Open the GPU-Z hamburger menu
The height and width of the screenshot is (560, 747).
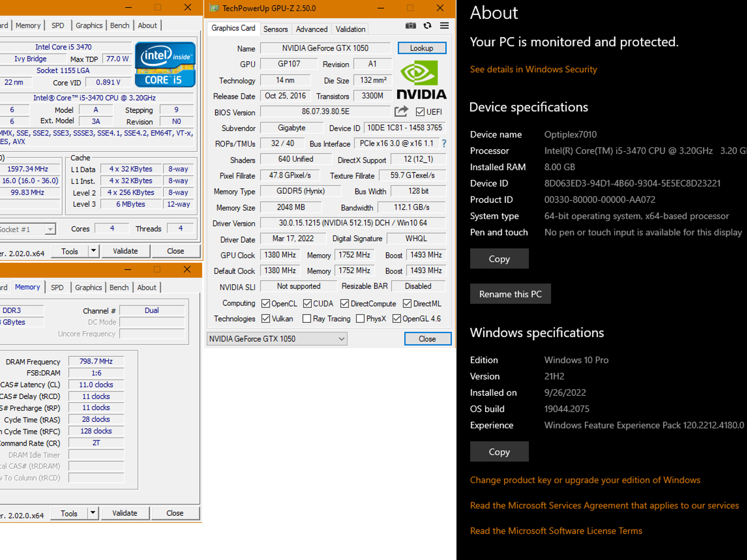[x=444, y=26]
